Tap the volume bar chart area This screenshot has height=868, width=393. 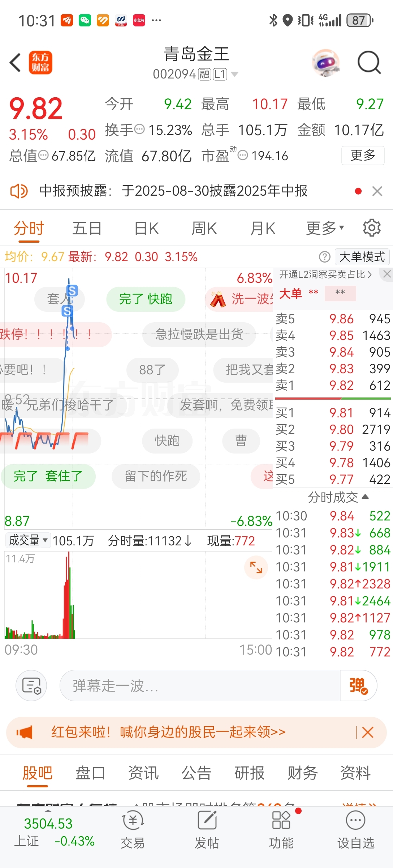pyautogui.click(x=138, y=595)
